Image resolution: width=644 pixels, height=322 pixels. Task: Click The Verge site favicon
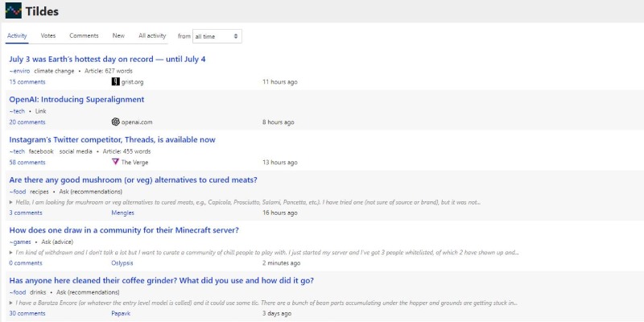click(x=116, y=162)
